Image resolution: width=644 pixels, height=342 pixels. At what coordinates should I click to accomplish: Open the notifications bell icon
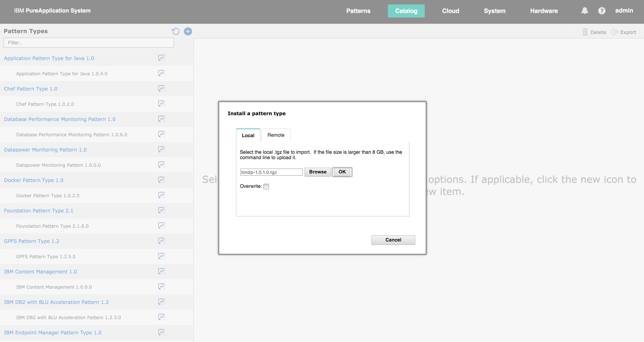click(585, 11)
